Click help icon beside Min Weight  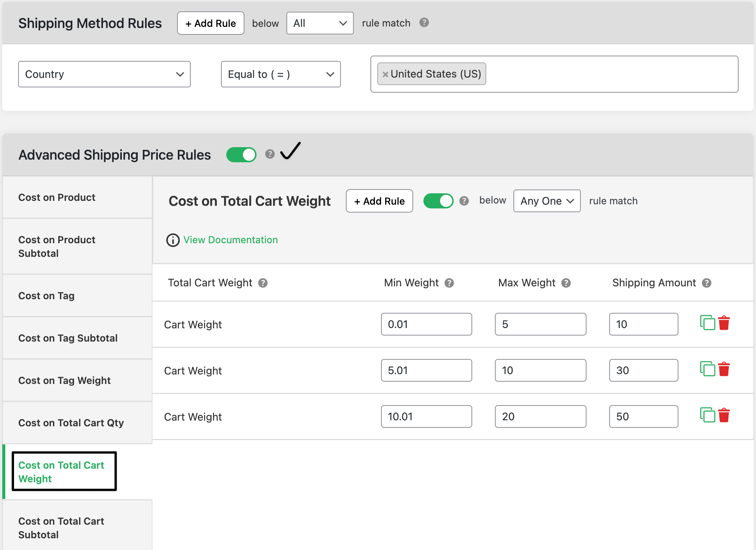point(449,283)
